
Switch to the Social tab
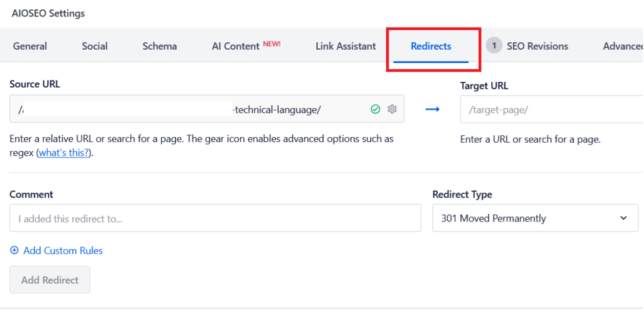pyautogui.click(x=94, y=46)
